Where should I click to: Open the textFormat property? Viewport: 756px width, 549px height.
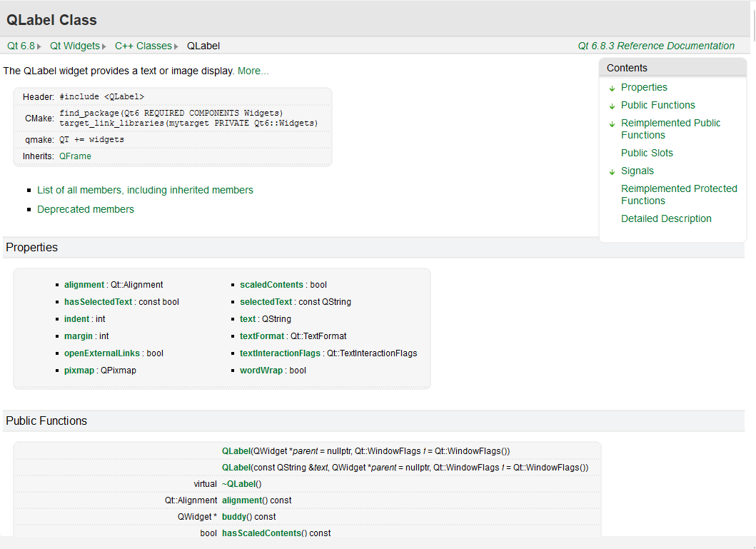point(262,336)
